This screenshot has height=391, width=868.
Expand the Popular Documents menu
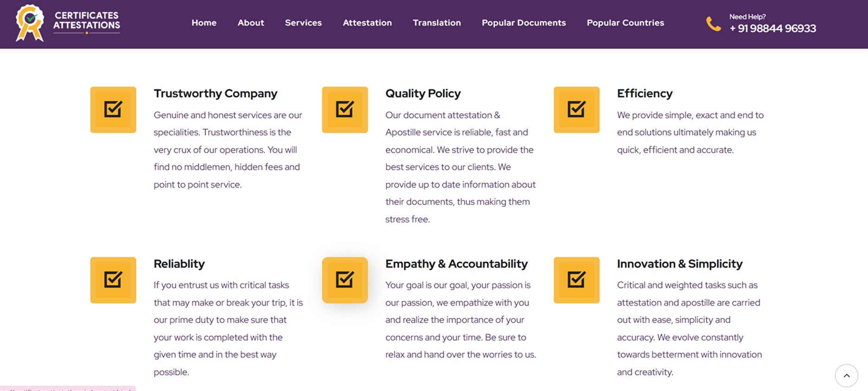point(523,23)
